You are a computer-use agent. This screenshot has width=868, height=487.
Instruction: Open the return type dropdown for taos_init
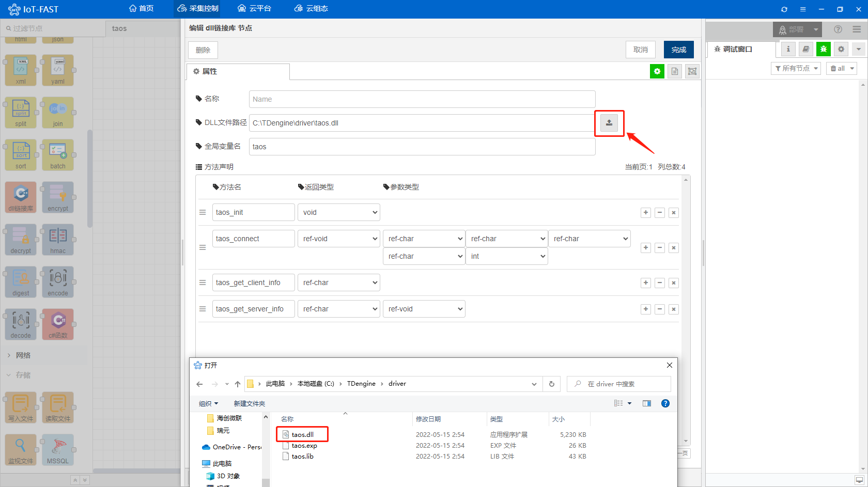339,212
